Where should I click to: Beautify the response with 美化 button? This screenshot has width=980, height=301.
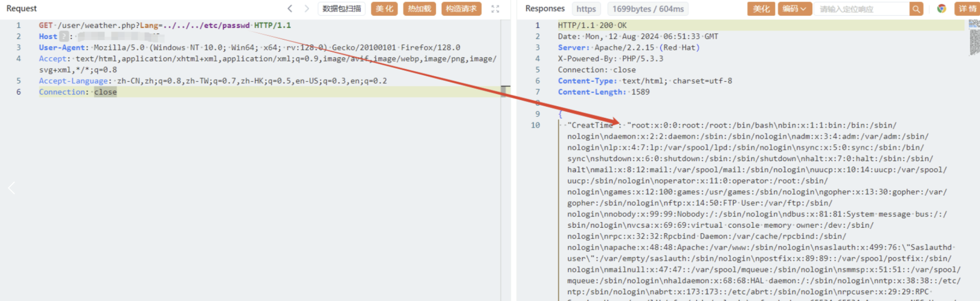tap(761, 9)
